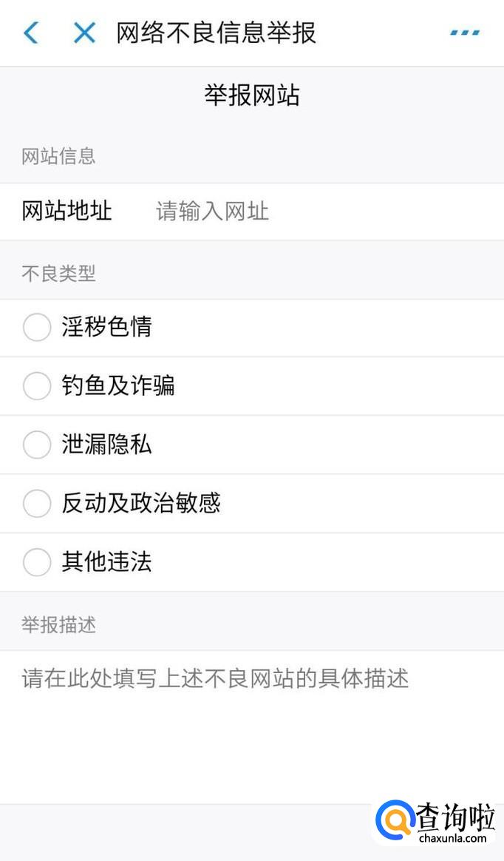The height and width of the screenshot is (861, 504).
Task: Choose the 其他违法 radio option
Action: click(36, 562)
